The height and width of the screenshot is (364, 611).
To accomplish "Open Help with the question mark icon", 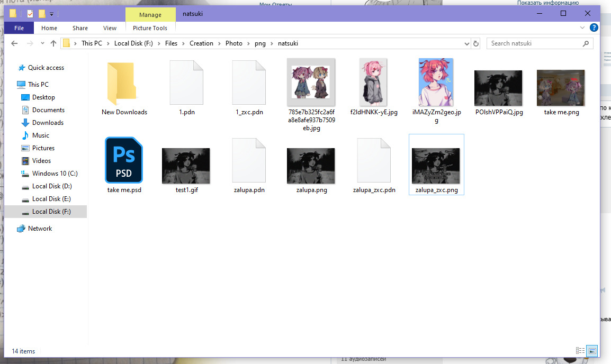I will pyautogui.click(x=594, y=28).
